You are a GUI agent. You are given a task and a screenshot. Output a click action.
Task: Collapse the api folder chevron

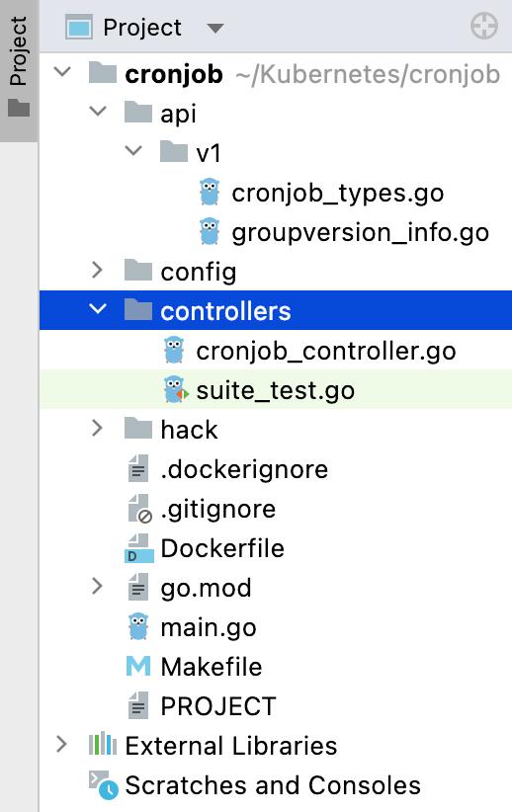(98, 111)
